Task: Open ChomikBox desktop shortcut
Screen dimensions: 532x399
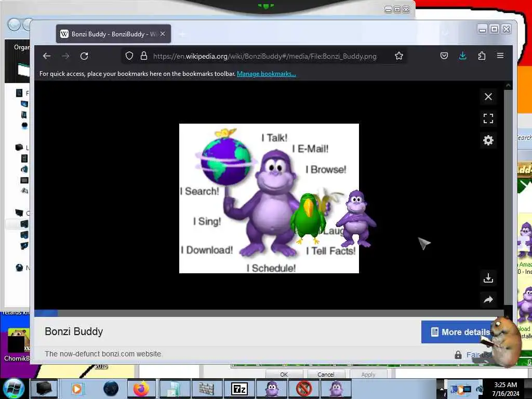Action: pos(17,344)
